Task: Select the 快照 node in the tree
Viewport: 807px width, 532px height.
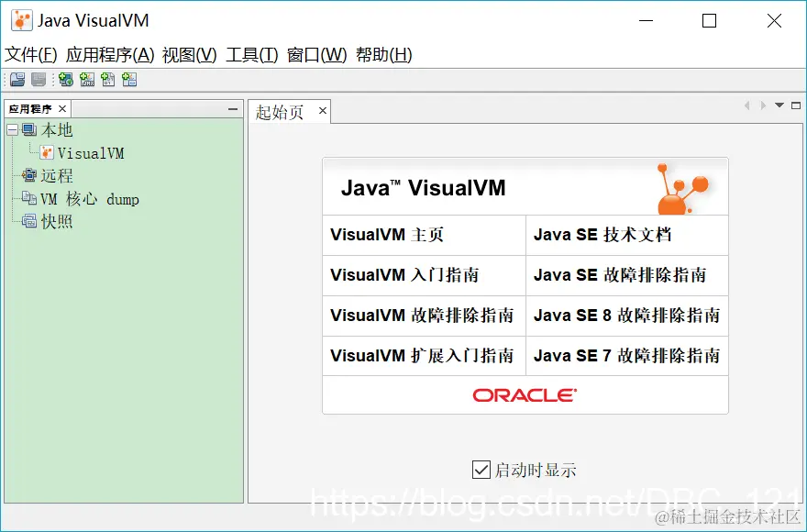Action: (x=57, y=221)
